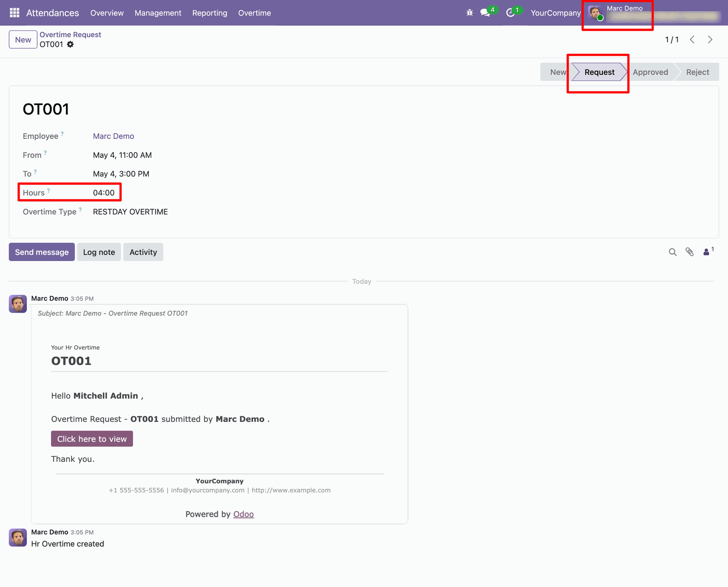The image size is (728, 587).
Task: Click Marc Demo avatar on 'Hr Overtime created' note
Action: (18, 537)
